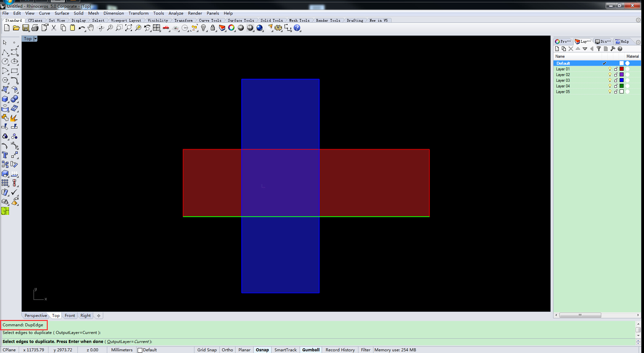Select the Box solid tool
This screenshot has height=353, width=644.
coord(5,99)
